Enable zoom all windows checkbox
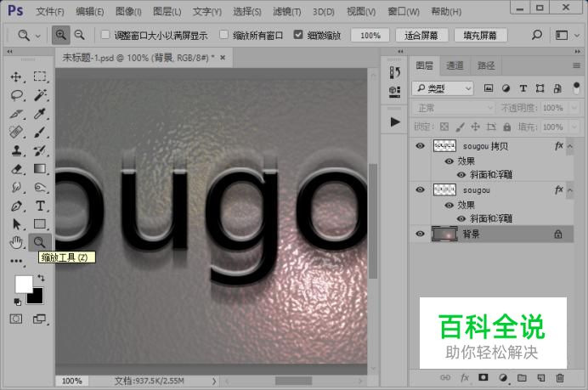 tap(223, 35)
